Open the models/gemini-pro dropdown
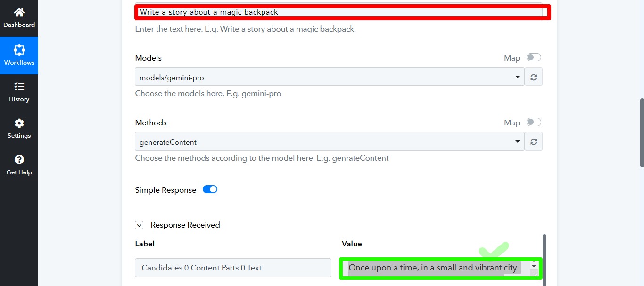 pyautogui.click(x=330, y=77)
